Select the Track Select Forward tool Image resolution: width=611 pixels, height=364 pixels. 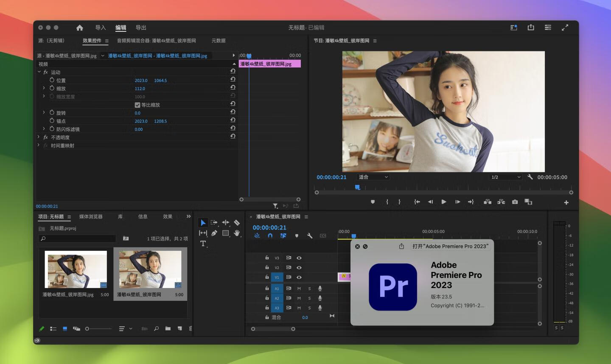pyautogui.click(x=214, y=222)
